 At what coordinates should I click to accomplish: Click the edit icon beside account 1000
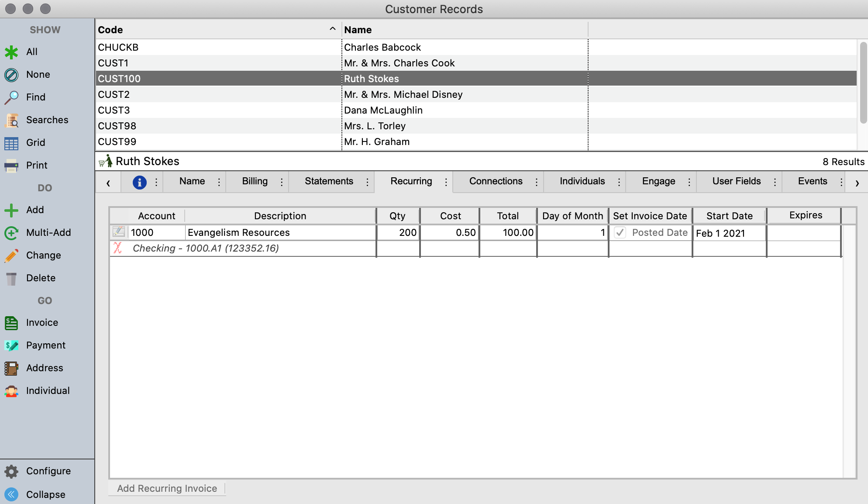(119, 232)
